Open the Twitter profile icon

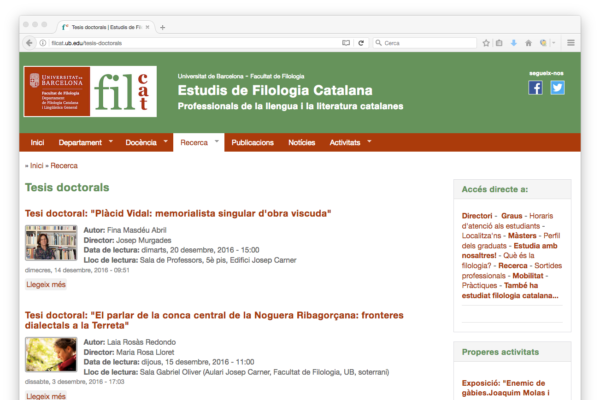click(x=557, y=87)
